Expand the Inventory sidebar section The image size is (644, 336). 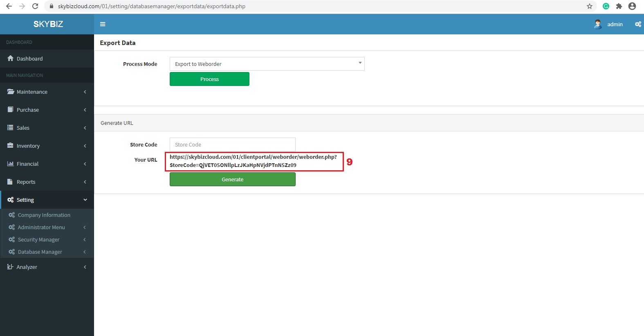[x=47, y=146]
